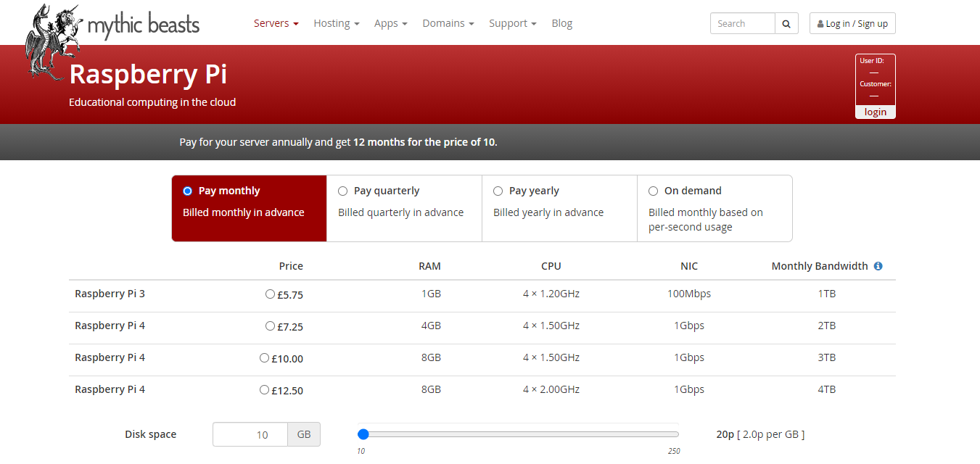Click the 'Raspberry Pi' page heading
Image resolution: width=980 pixels, height=464 pixels.
(x=148, y=75)
